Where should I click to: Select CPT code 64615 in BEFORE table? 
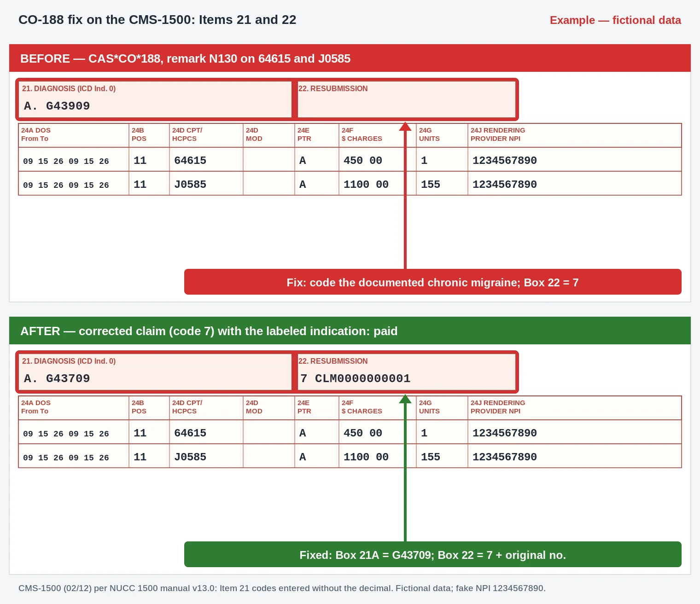click(190, 160)
